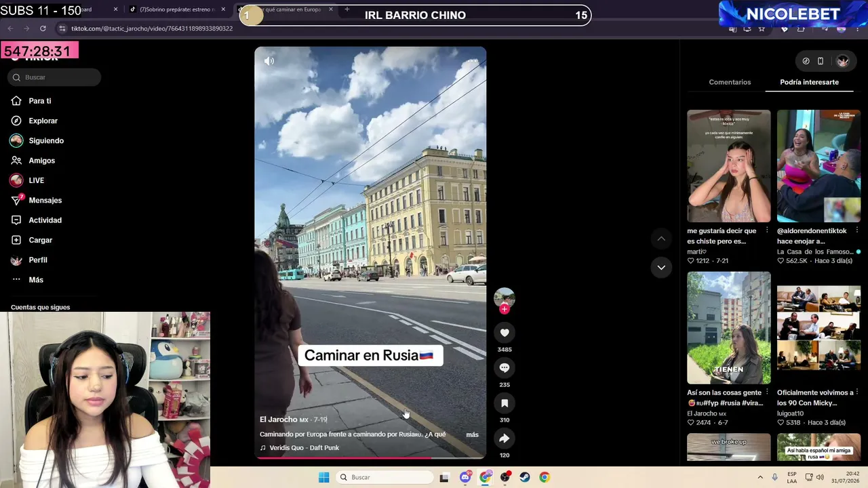Open Chrome three-dot menu

point(858,28)
